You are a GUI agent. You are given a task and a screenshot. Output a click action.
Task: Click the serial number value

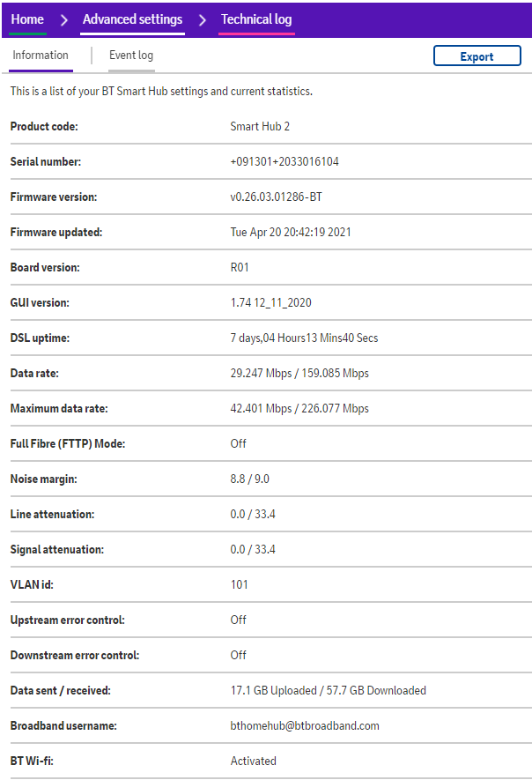(x=284, y=162)
